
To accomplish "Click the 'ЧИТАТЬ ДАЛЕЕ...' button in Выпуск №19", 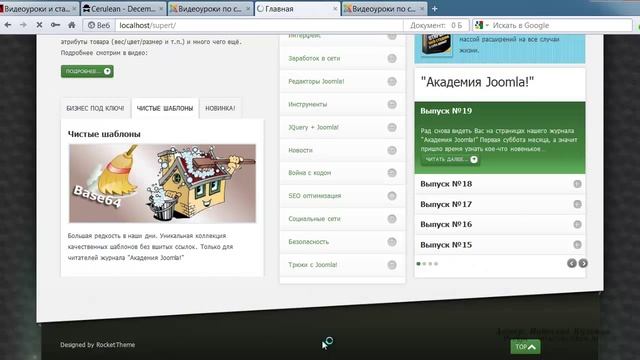I will pos(450,159).
